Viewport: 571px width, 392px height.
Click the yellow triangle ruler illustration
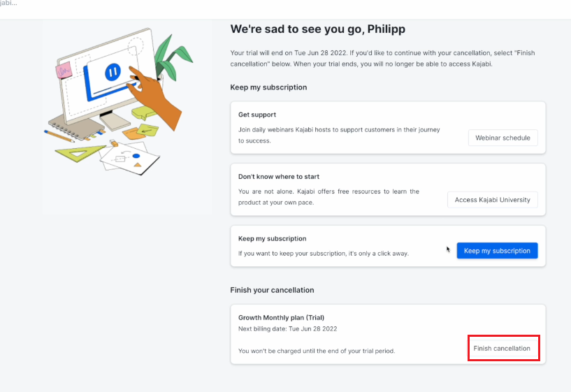tap(80, 153)
